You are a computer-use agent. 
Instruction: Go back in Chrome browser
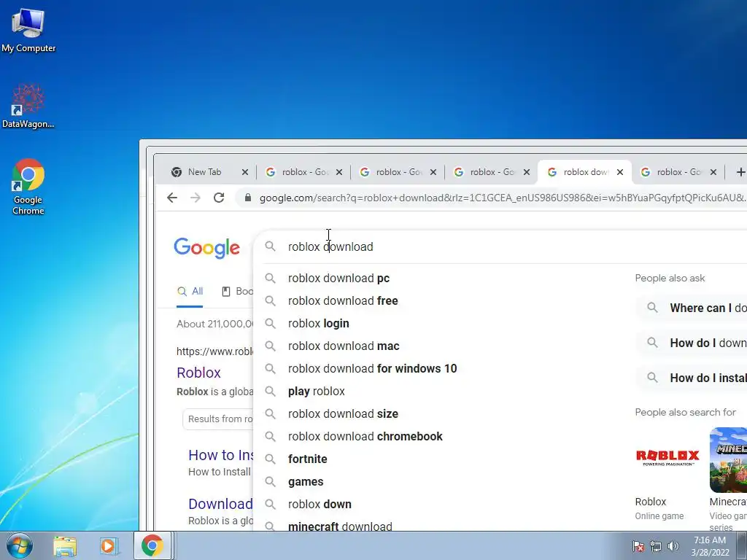click(172, 198)
